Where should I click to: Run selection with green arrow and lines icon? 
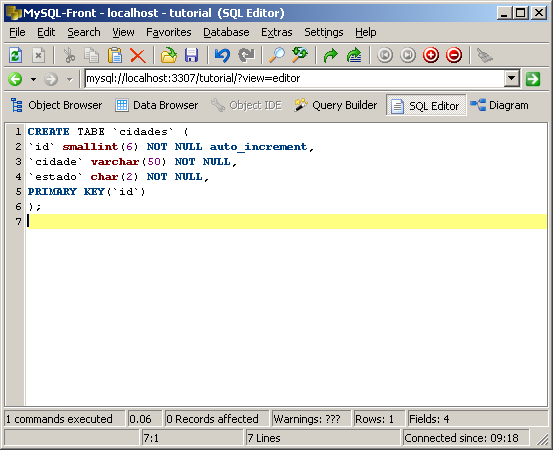[354, 55]
